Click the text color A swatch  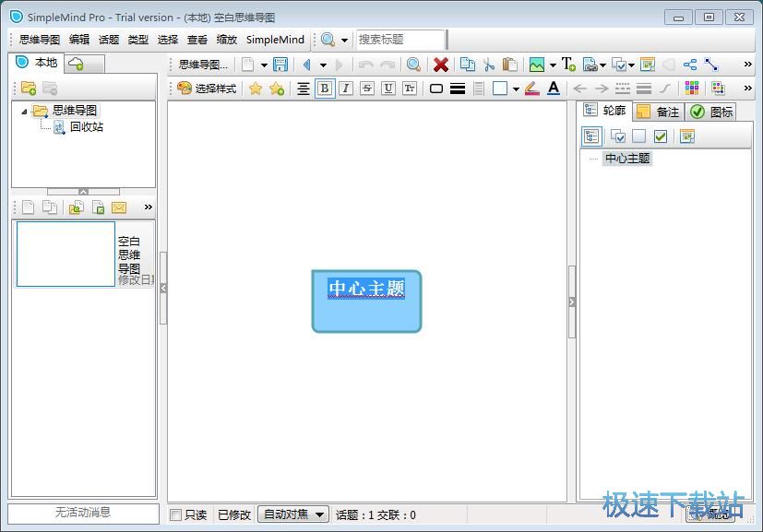(553, 89)
